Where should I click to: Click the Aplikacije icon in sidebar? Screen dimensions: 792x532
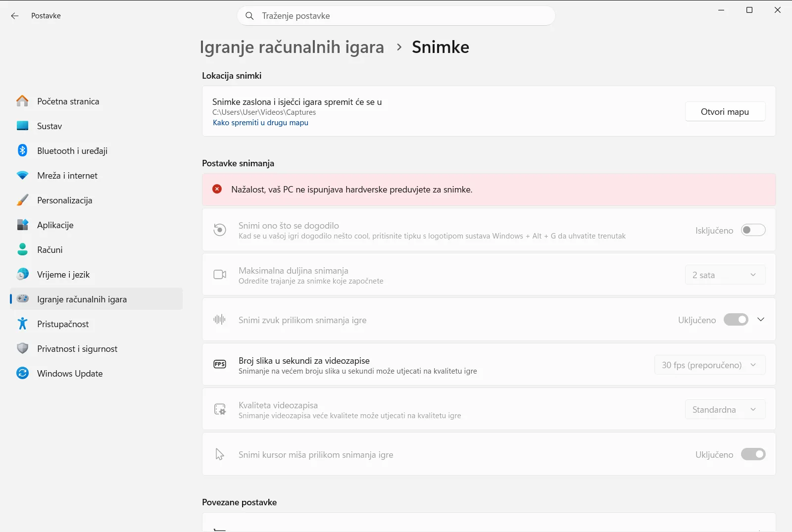(22, 225)
